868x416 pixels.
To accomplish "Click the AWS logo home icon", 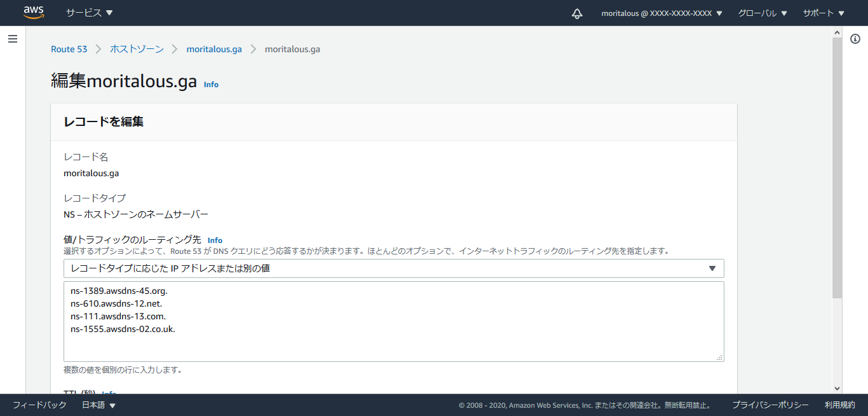I will pos(34,13).
